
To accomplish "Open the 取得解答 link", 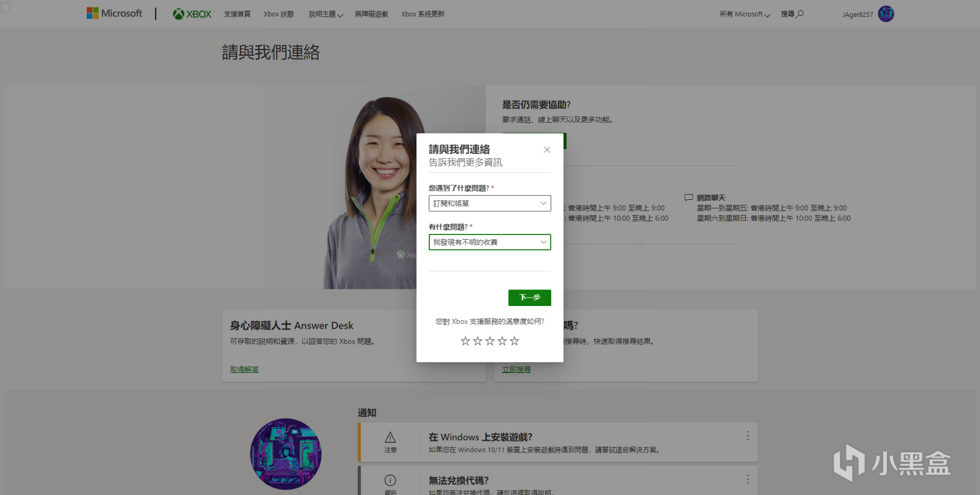I will tap(244, 370).
